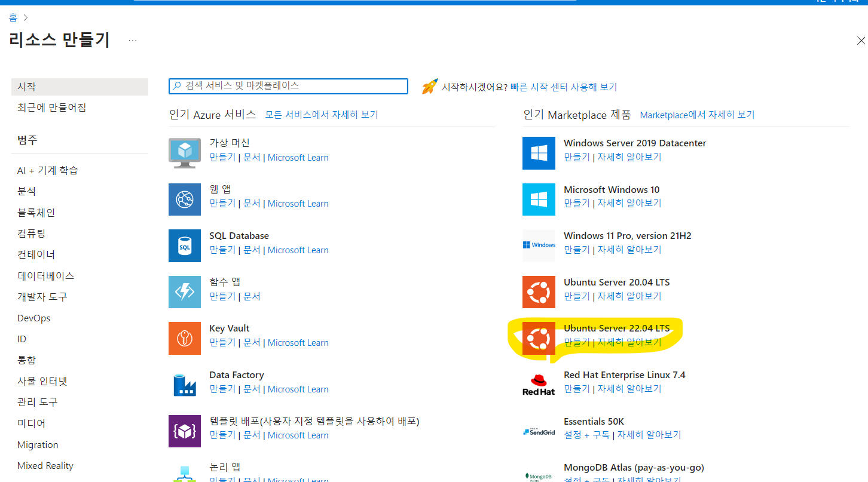This screenshot has width=868, height=482.
Task: Open 빠른 시작 센터 사용해 보기 link
Action: 564,87
